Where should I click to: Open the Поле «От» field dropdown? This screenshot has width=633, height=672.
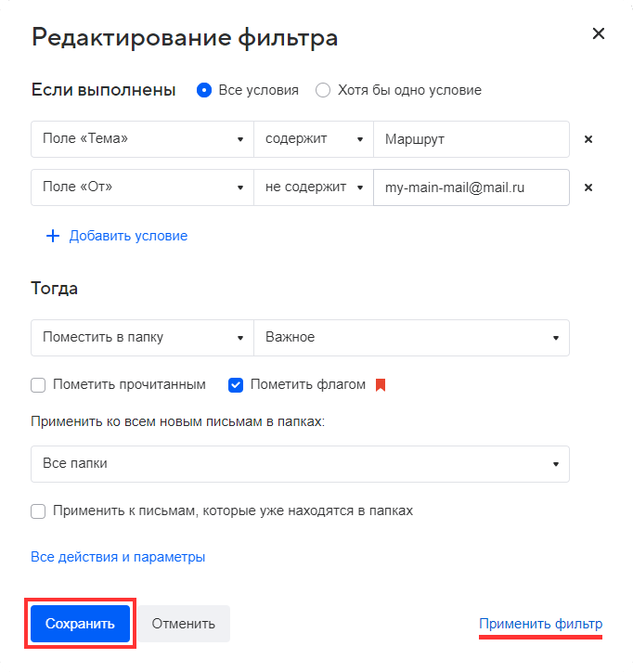142,187
